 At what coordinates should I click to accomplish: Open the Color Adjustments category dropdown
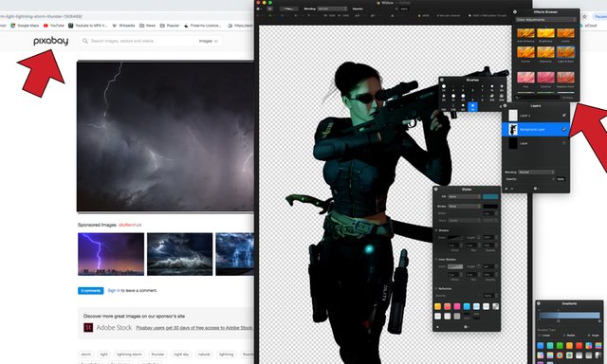545,19
